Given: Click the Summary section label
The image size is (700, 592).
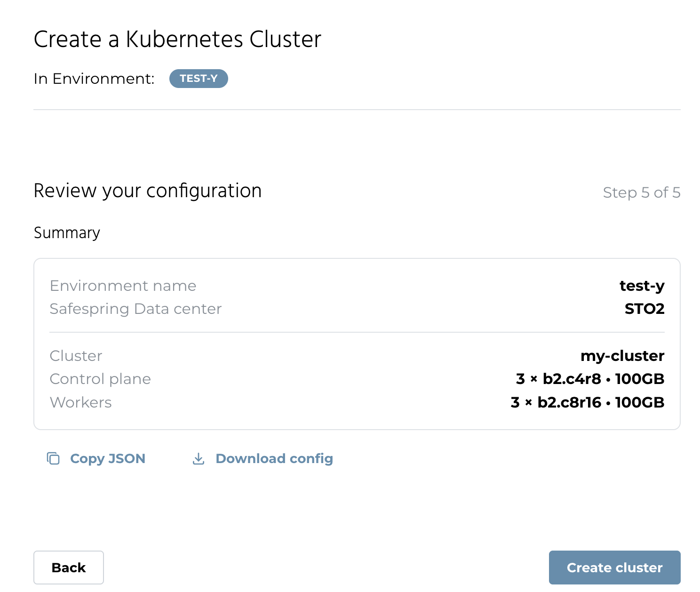Looking at the screenshot, I should click(x=67, y=233).
